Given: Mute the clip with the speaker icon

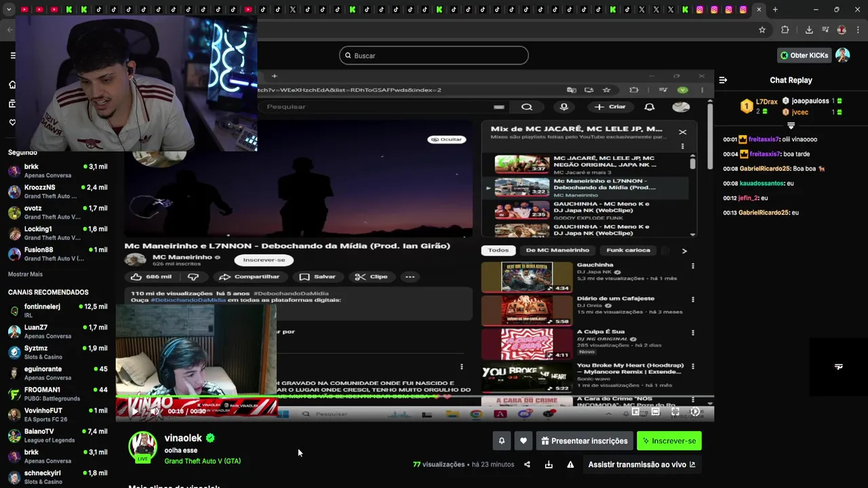Looking at the screenshot, I should 155,411.
